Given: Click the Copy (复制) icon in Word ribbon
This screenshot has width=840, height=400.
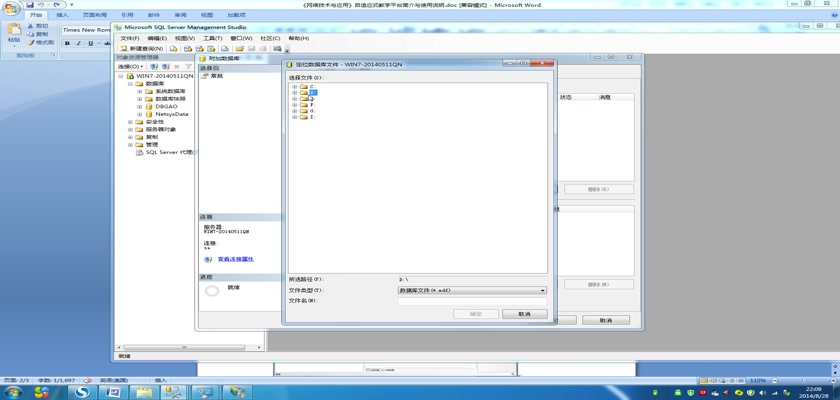Looking at the screenshot, I should point(30,34).
